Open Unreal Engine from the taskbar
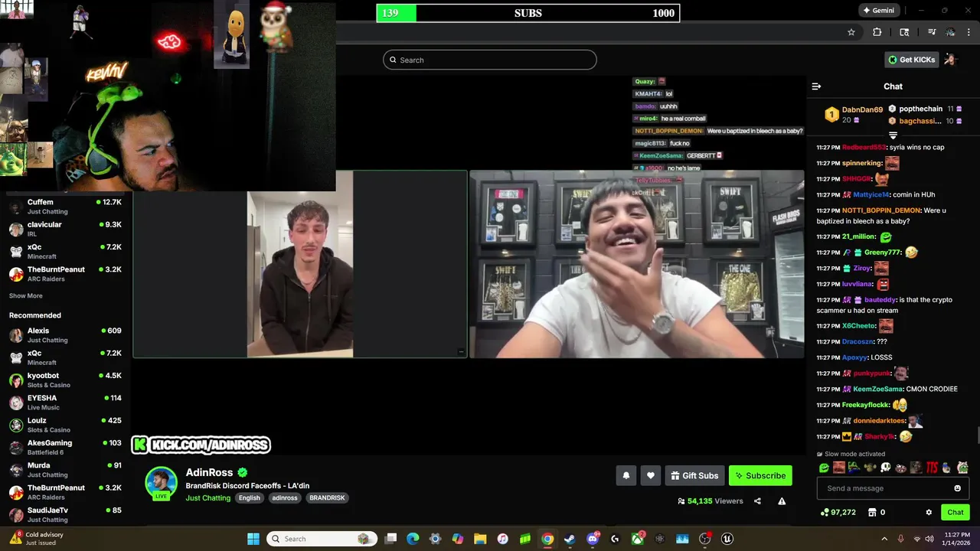Viewport: 980px width, 551px height. [727, 539]
